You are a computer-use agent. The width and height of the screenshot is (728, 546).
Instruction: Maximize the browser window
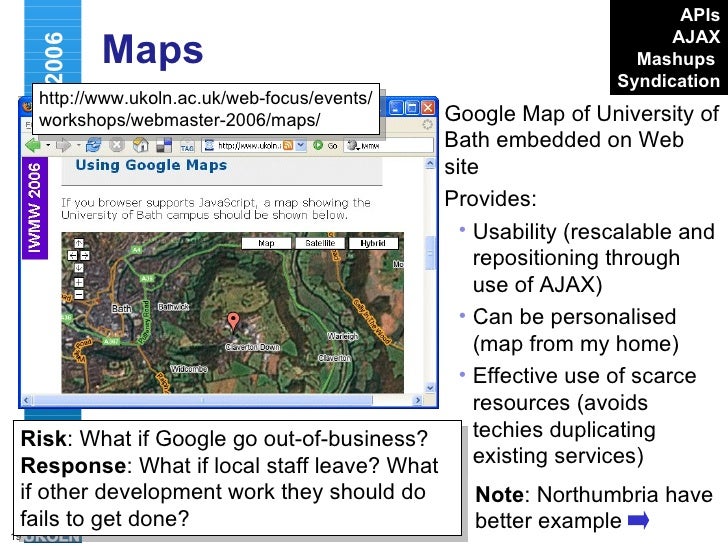[x=411, y=108]
